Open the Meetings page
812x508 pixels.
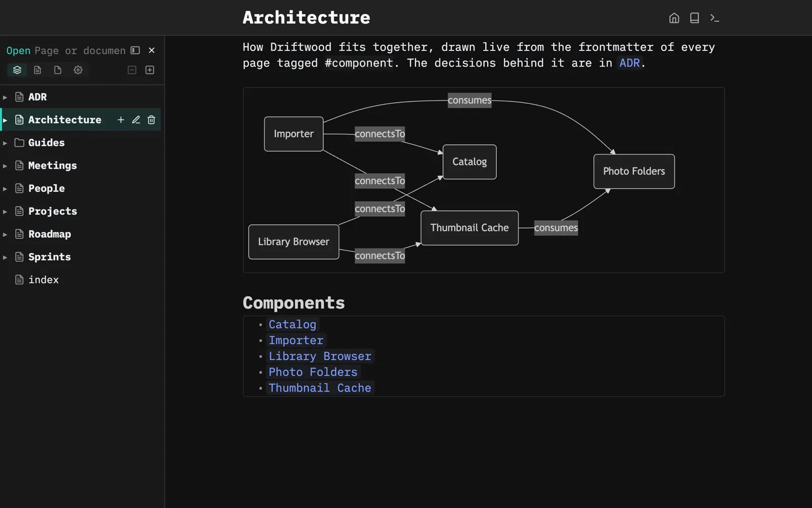[52, 166]
